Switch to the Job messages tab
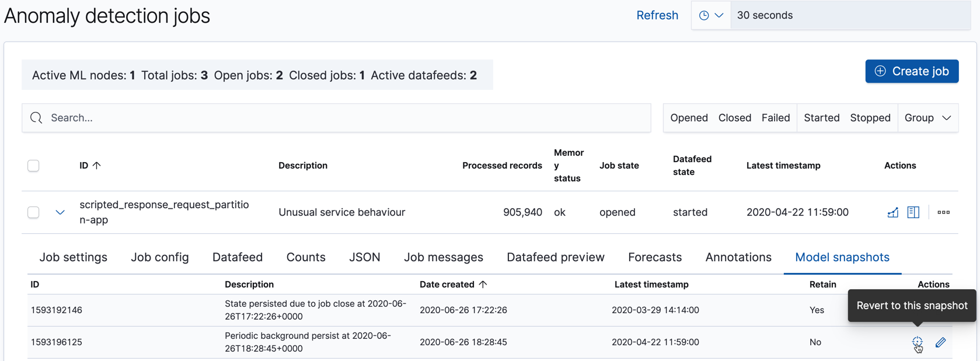980x361 pixels. coord(443,257)
